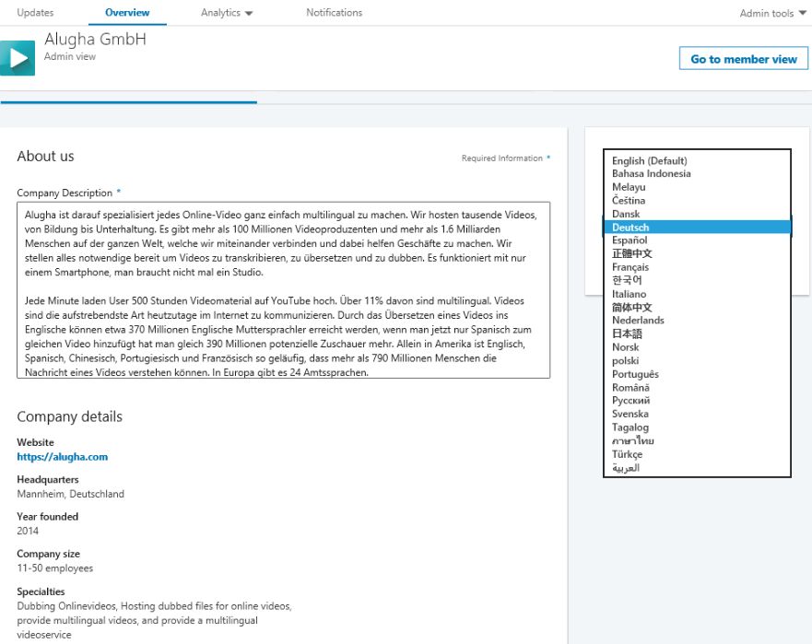The height and width of the screenshot is (644, 812).
Task: Click the Company Description field label
Action: click(x=65, y=193)
